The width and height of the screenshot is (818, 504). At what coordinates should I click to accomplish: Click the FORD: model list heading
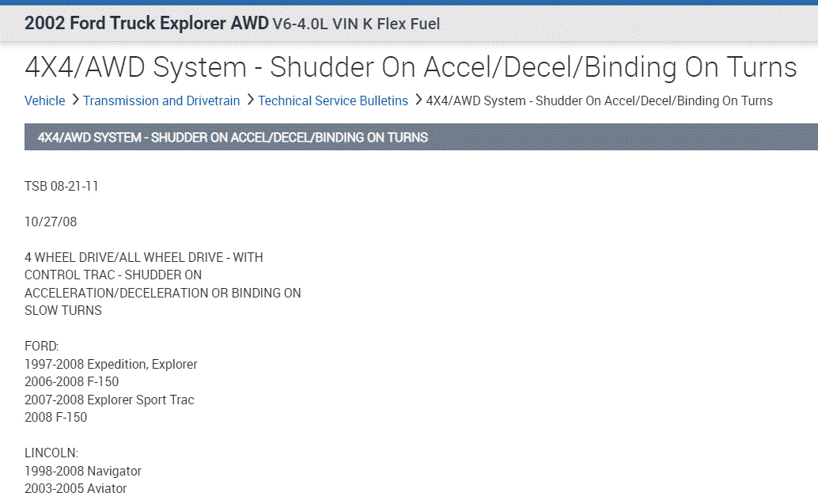pyautogui.click(x=42, y=347)
